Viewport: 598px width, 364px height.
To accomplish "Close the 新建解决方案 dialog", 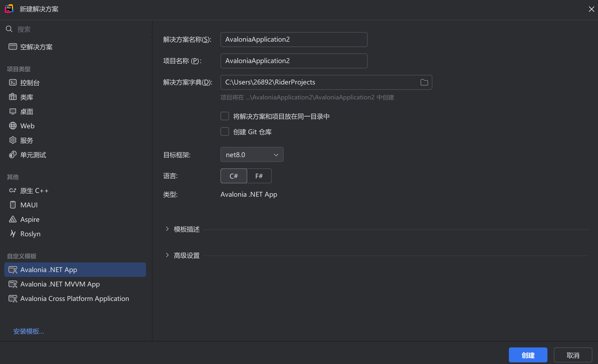I will click(x=591, y=9).
